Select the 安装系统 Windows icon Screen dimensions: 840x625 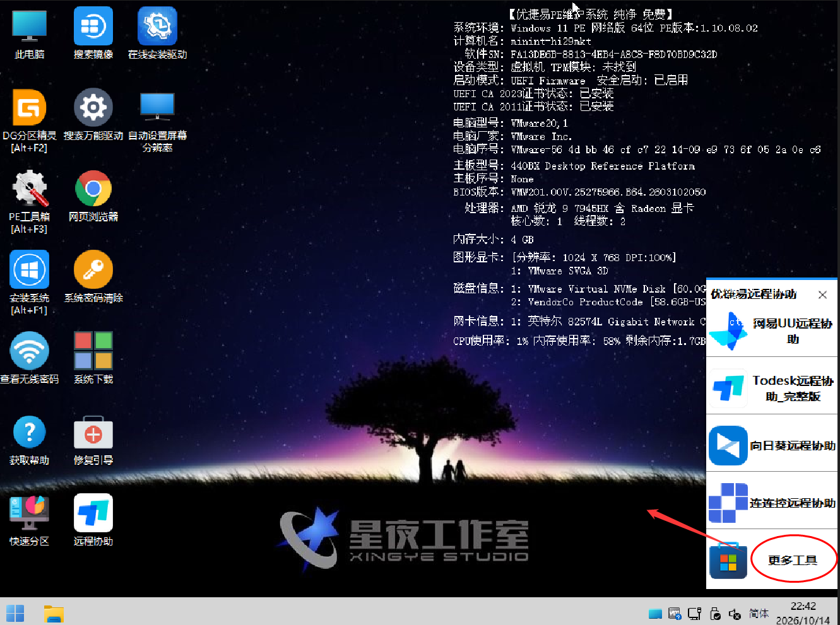pyautogui.click(x=29, y=282)
